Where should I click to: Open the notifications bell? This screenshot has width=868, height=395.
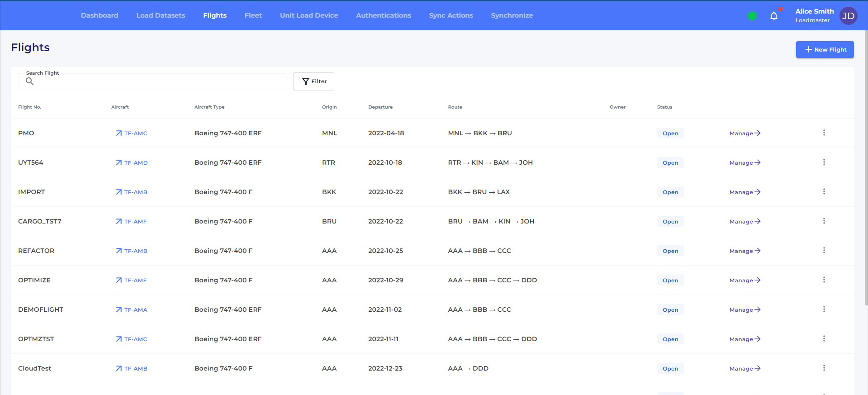coord(774,16)
